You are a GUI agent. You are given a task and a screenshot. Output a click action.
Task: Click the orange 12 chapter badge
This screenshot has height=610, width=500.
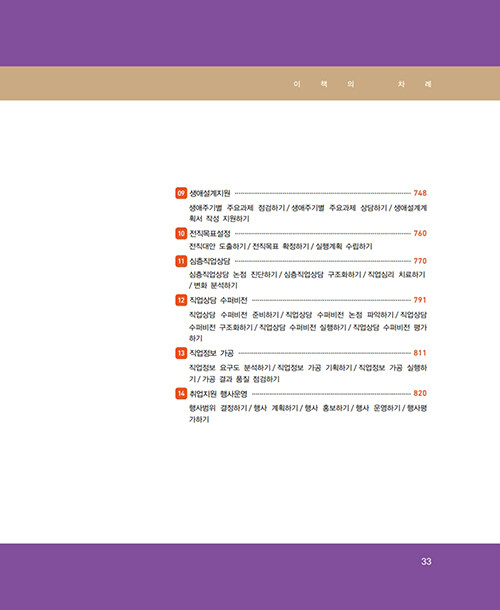pos(181,300)
